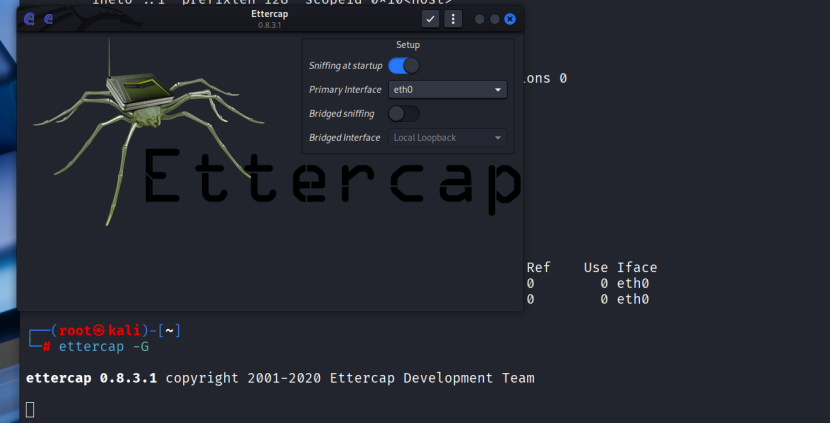Click the 'ettercap -G' command in terminal
This screenshot has width=831, height=424.
tap(103, 347)
